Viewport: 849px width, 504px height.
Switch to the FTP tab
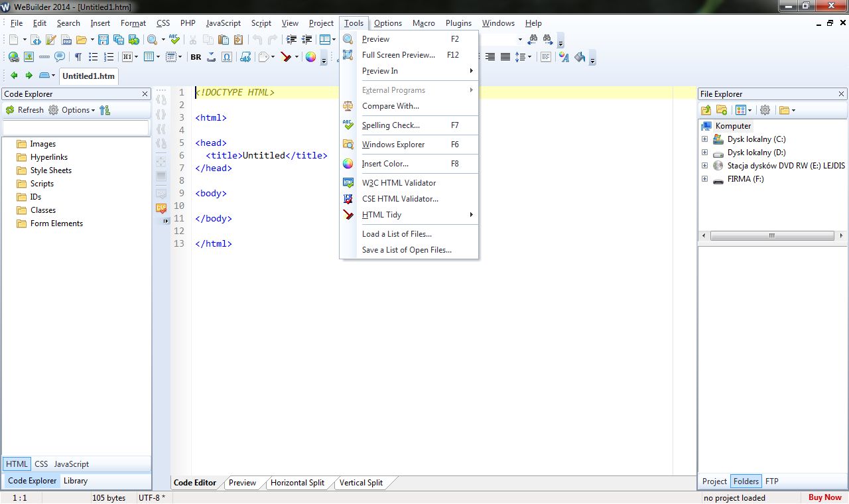click(x=772, y=481)
